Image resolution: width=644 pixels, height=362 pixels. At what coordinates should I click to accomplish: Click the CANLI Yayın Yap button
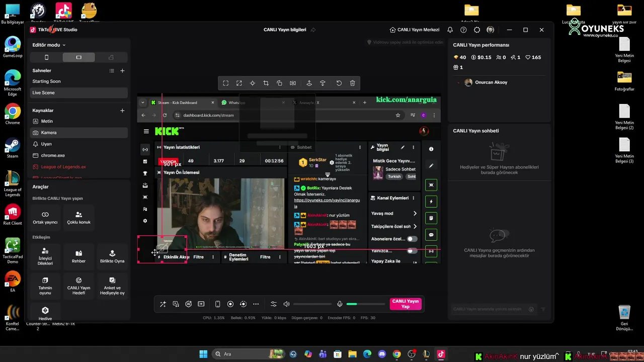tap(406, 304)
